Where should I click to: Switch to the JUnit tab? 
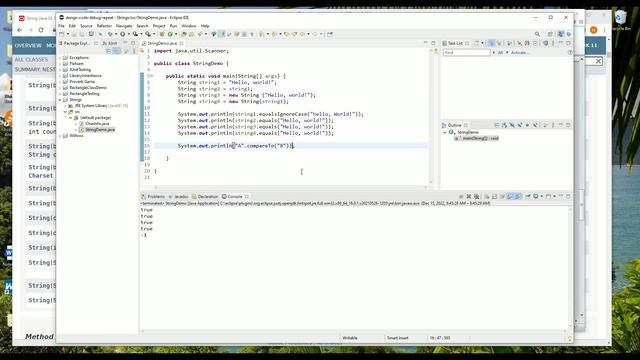tap(110, 43)
